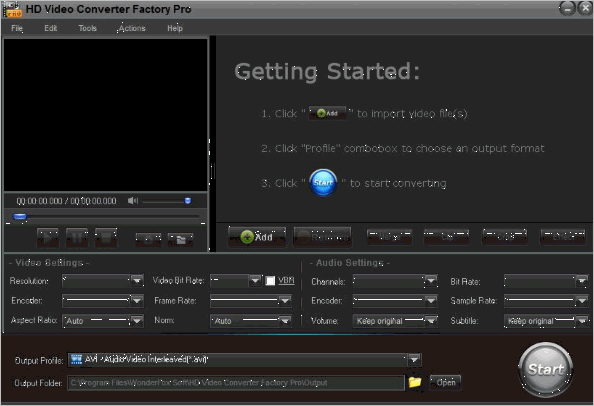
Task: Click the AVI film icon in Output Profile
Action: 76,359
